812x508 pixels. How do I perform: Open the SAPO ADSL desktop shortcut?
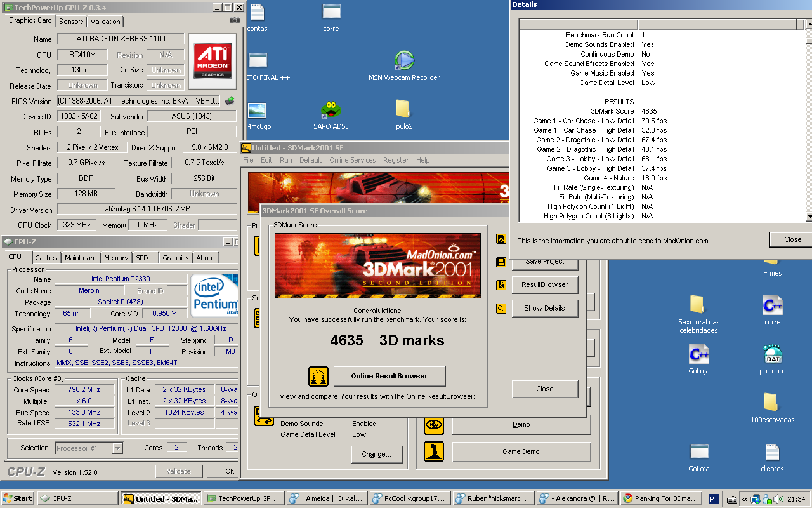(x=331, y=115)
